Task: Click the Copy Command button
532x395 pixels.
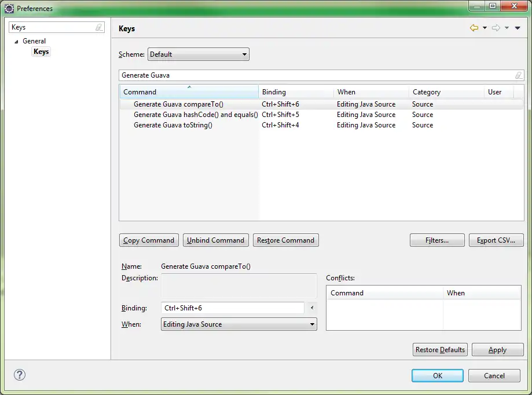Action: 149,240
